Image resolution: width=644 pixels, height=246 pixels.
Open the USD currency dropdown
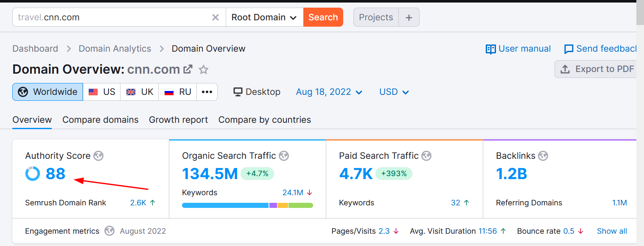pos(394,92)
